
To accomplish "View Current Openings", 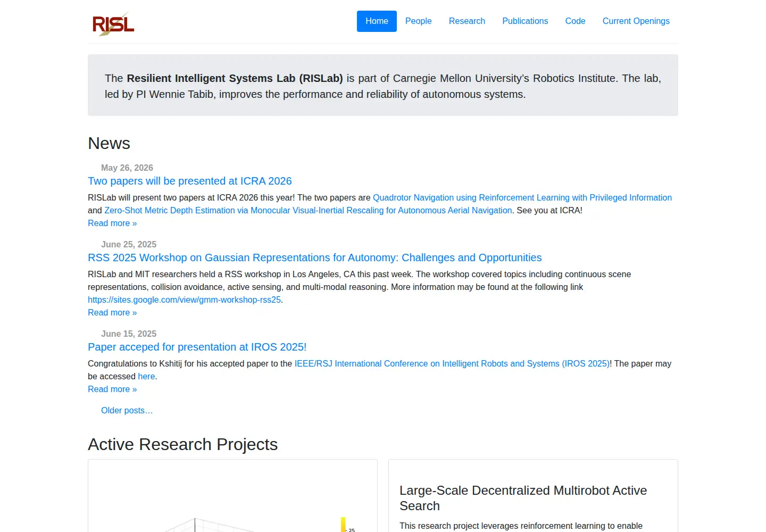I will pyautogui.click(x=636, y=21).
